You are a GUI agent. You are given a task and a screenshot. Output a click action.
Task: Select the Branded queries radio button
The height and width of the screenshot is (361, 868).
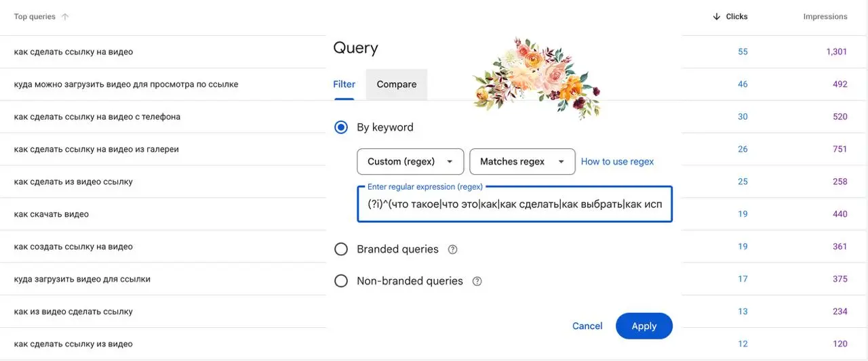tap(341, 249)
